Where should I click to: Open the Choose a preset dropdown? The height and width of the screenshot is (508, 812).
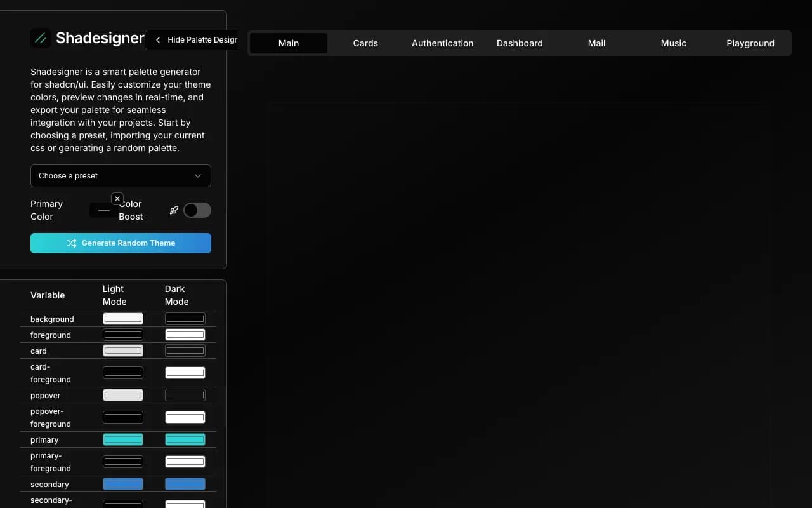point(121,176)
